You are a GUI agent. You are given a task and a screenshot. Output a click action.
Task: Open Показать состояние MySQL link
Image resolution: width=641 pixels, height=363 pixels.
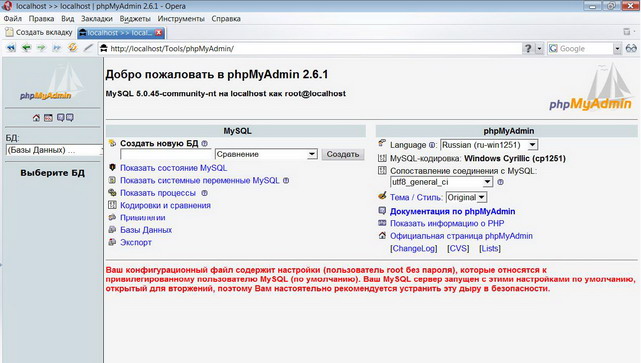click(173, 168)
